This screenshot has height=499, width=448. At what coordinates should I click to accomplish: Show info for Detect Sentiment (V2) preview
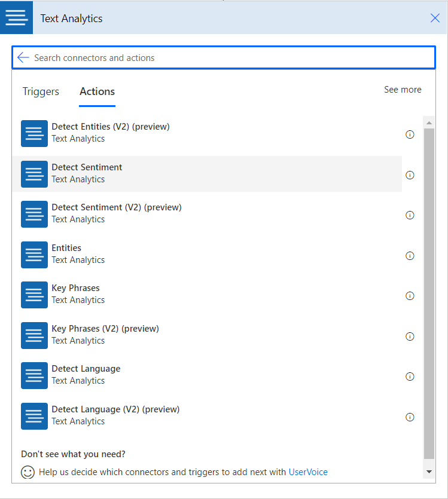click(410, 215)
